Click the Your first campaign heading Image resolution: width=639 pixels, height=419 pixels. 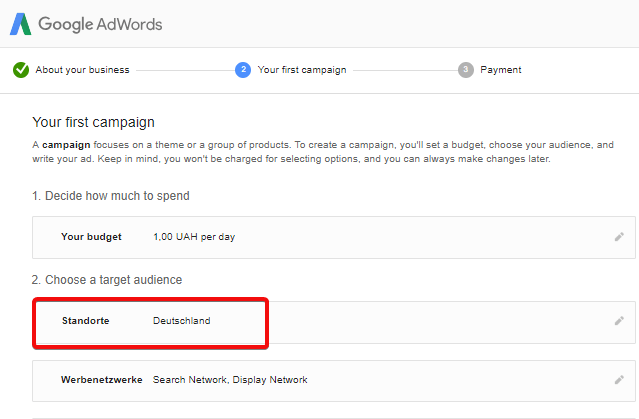(x=93, y=122)
